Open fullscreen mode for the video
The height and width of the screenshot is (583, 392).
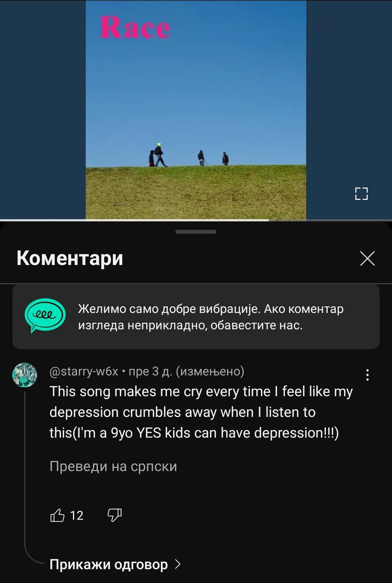coord(361,194)
